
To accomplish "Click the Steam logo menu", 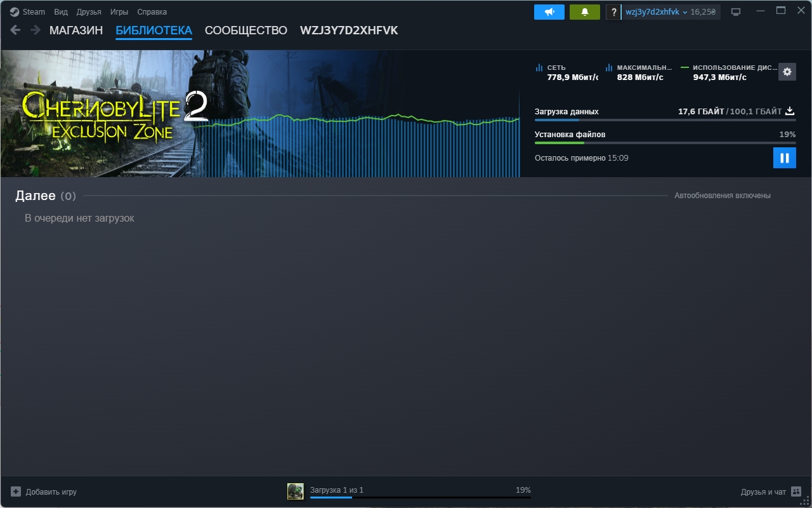I will [28, 11].
